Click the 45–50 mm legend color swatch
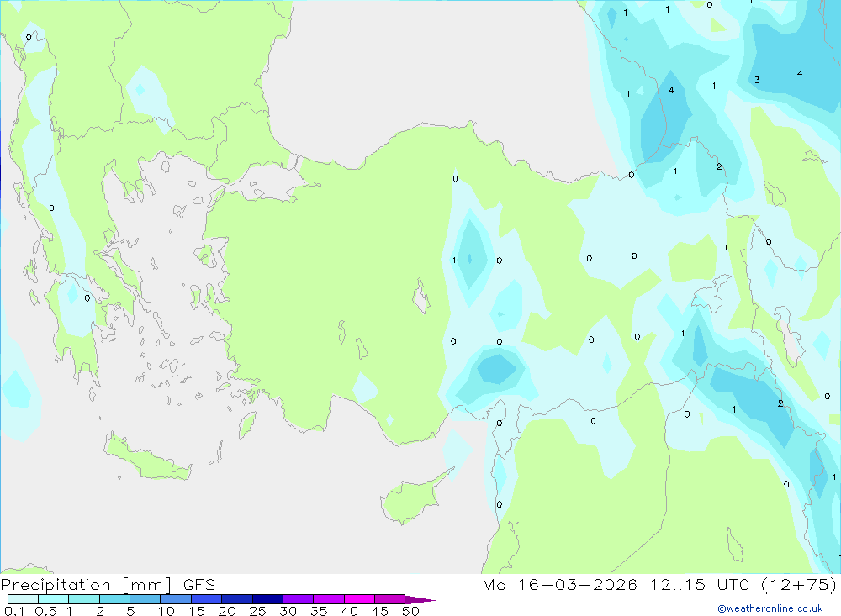Screen dimensions: 841x616 click(x=389, y=599)
